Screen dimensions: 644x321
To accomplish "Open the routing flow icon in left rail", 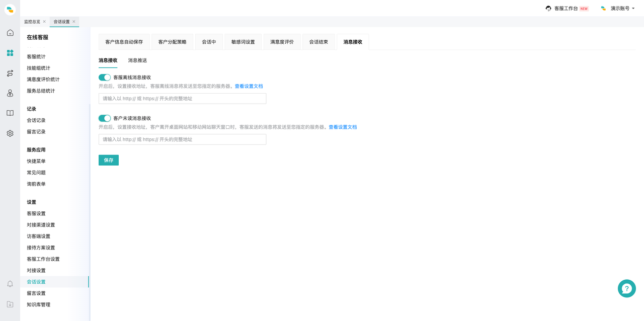I will point(10,73).
